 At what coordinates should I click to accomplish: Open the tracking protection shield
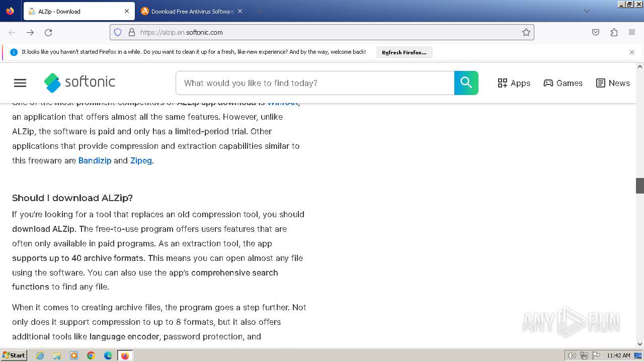tap(118, 32)
